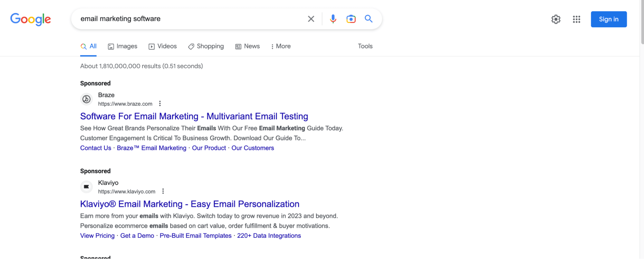Focus the search input field
The image size is (644, 259).
(x=190, y=19)
